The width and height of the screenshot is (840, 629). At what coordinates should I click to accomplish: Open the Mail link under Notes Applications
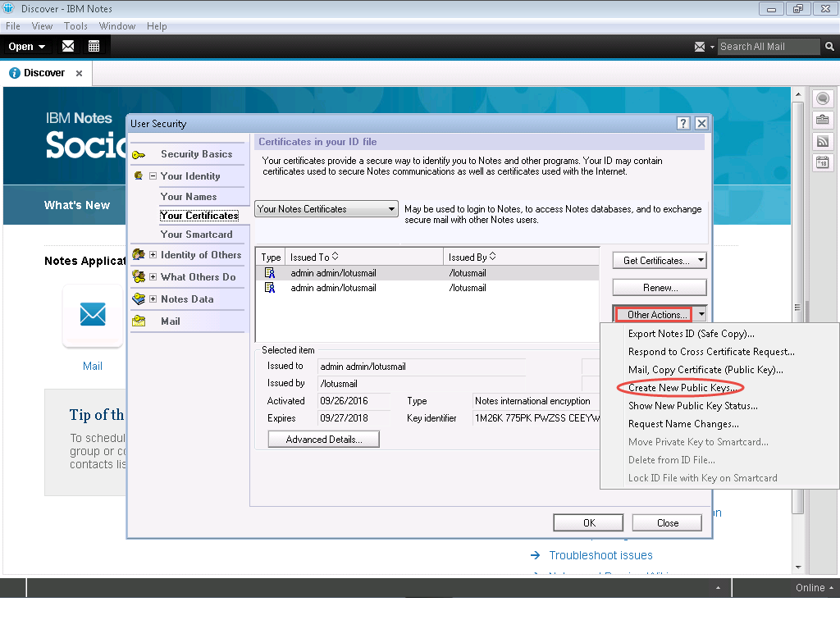(x=92, y=366)
